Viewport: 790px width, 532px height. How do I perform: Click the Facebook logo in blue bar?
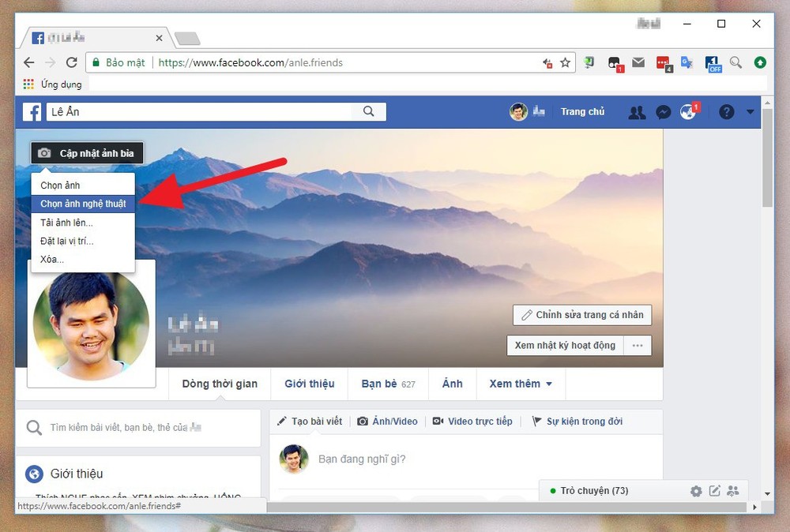[32, 112]
